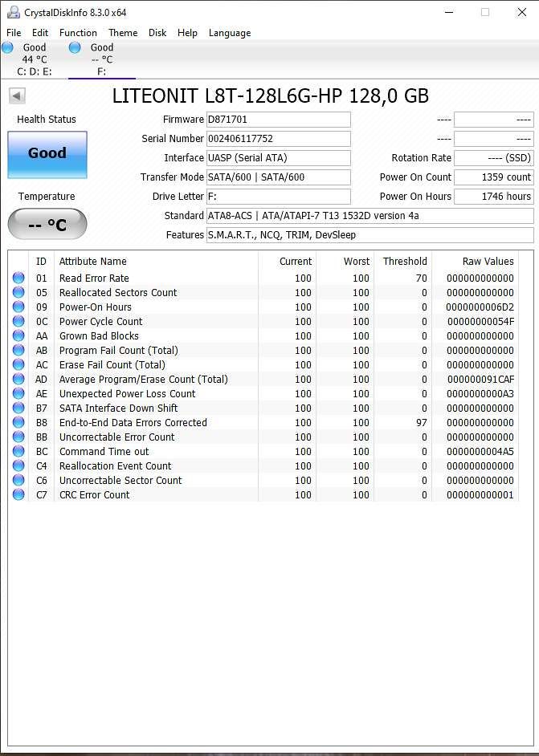539x756 pixels.
Task: Click status icon for SATA Interface Down Shift
Action: [x=18, y=408]
